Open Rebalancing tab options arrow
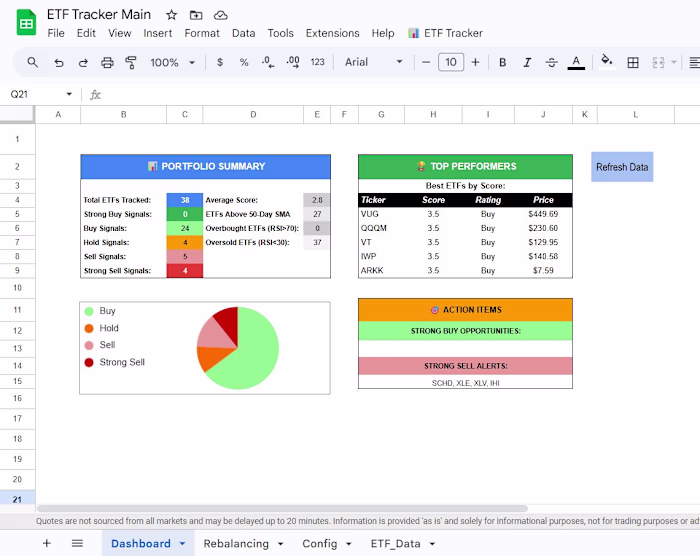 [280, 543]
